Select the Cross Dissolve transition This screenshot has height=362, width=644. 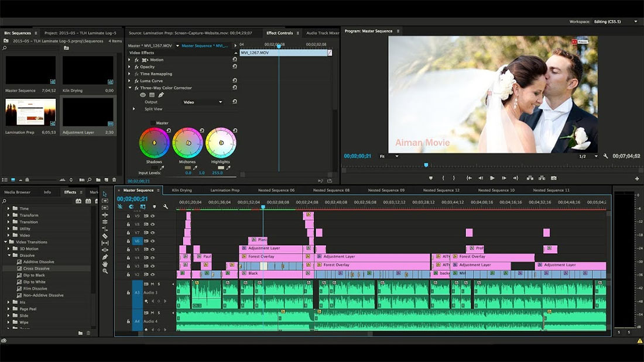coord(36,268)
